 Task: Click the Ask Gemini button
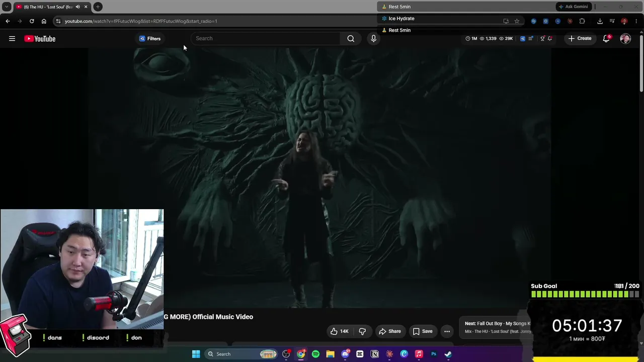573,7
